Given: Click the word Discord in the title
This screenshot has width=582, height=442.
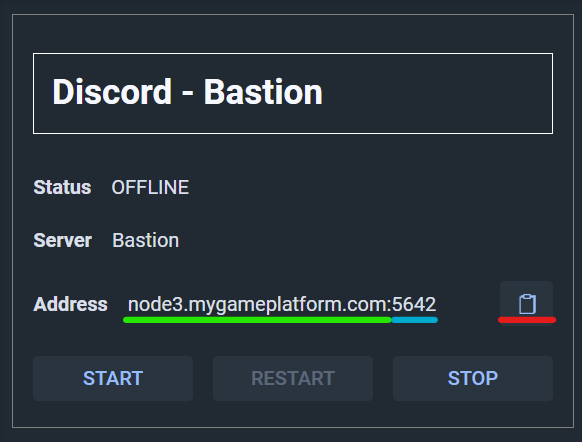Looking at the screenshot, I should click(x=112, y=92).
